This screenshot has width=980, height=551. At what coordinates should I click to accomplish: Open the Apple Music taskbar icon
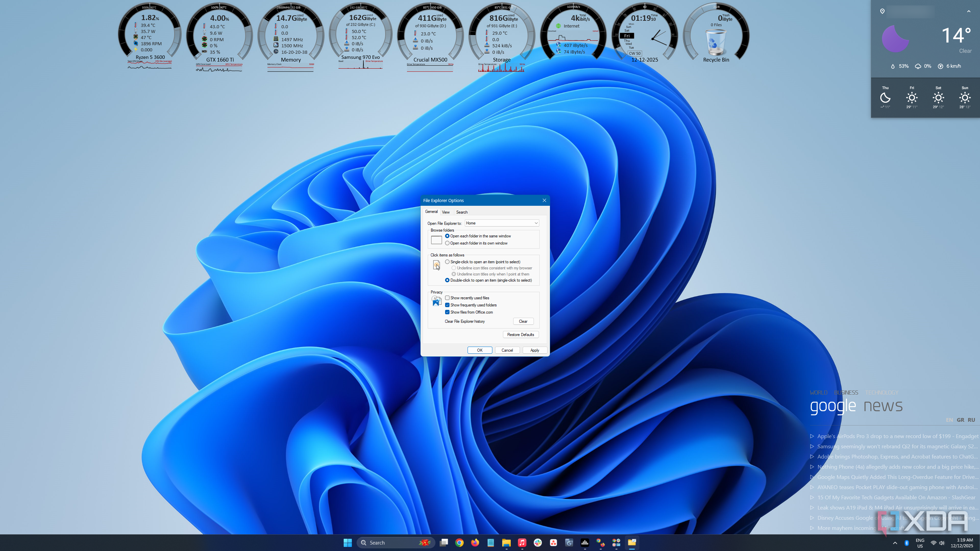tap(522, 542)
